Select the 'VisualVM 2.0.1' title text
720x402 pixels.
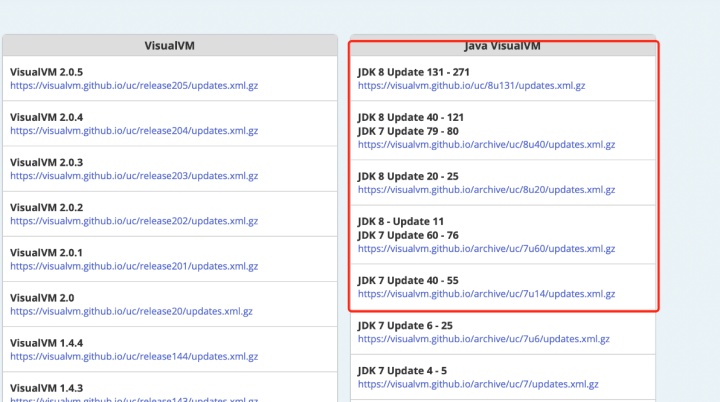[46, 253]
